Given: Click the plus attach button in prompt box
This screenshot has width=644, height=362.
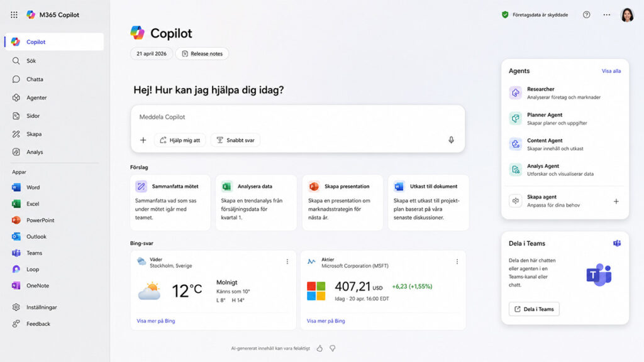Looking at the screenshot, I should click(x=143, y=140).
